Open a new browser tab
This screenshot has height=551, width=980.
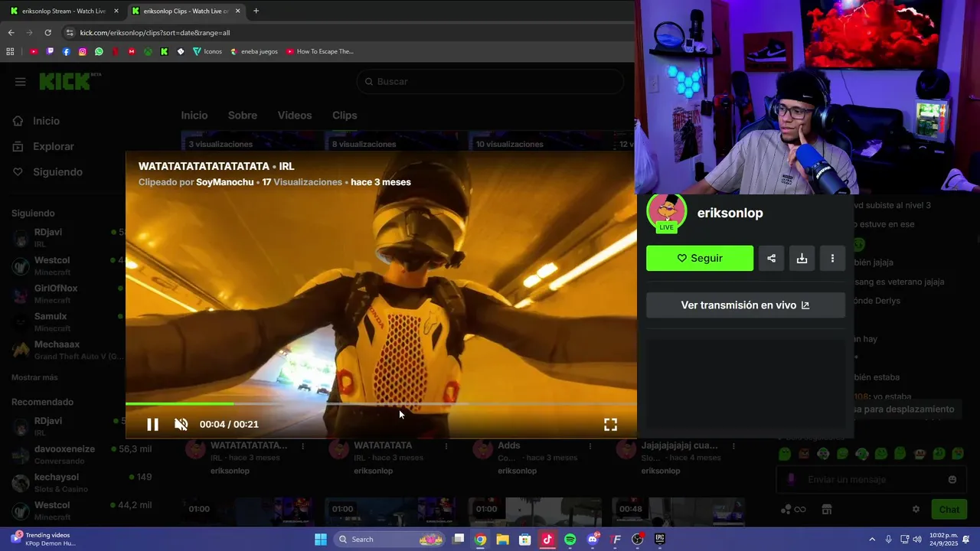256,11
